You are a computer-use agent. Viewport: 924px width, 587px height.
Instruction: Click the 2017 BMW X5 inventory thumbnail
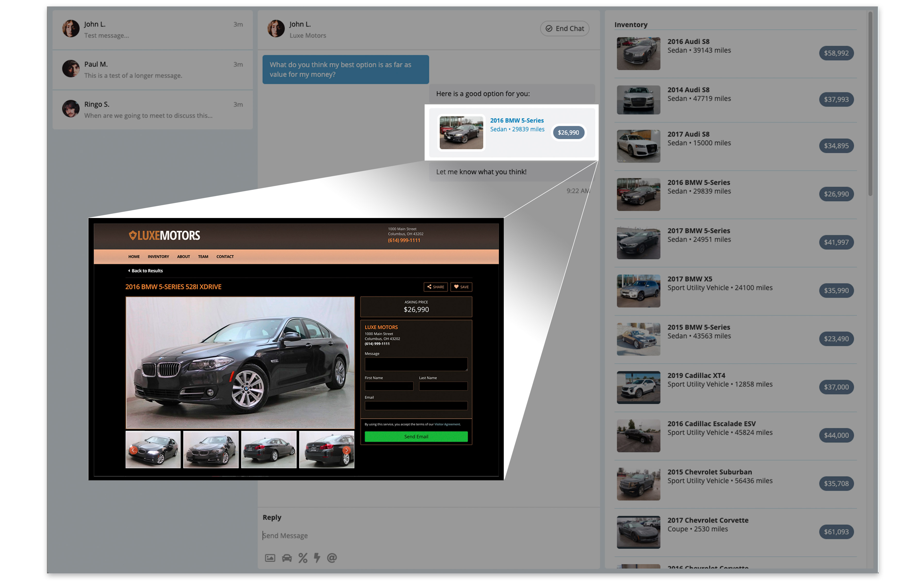[x=639, y=291]
